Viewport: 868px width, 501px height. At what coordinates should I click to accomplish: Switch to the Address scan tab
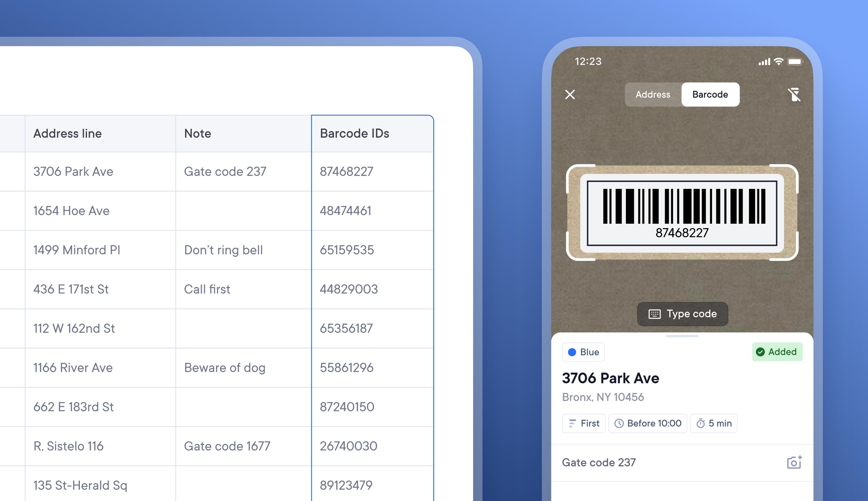[653, 94]
